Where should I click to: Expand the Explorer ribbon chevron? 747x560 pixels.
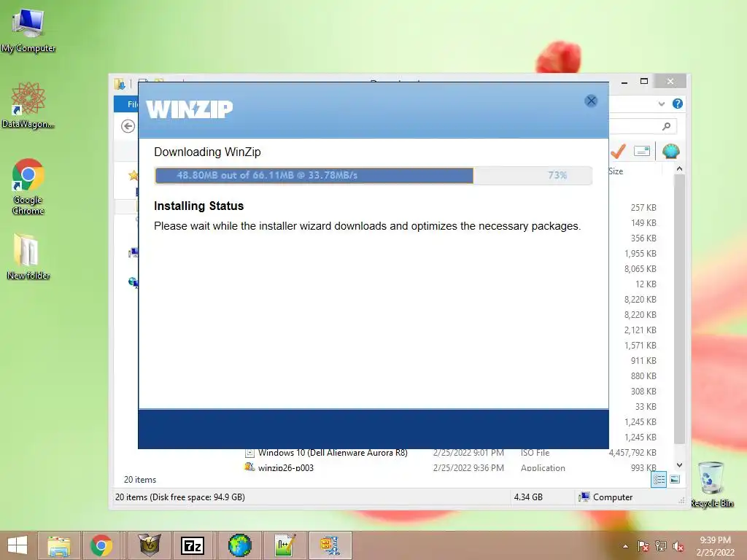(x=661, y=104)
